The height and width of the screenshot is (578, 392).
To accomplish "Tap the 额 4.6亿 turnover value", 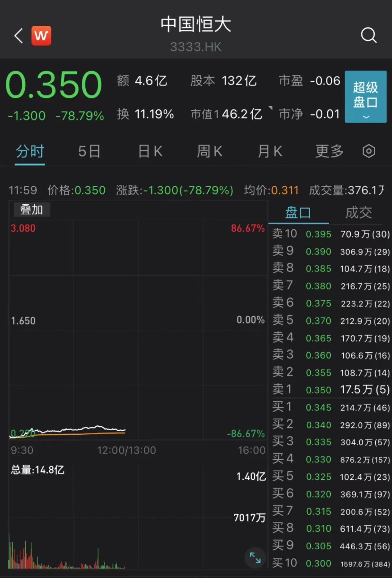I will pos(142,81).
